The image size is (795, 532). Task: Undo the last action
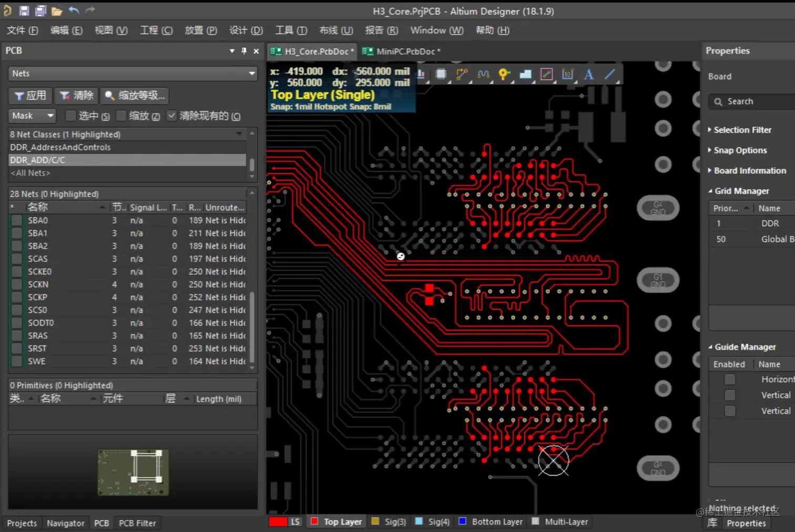74,10
